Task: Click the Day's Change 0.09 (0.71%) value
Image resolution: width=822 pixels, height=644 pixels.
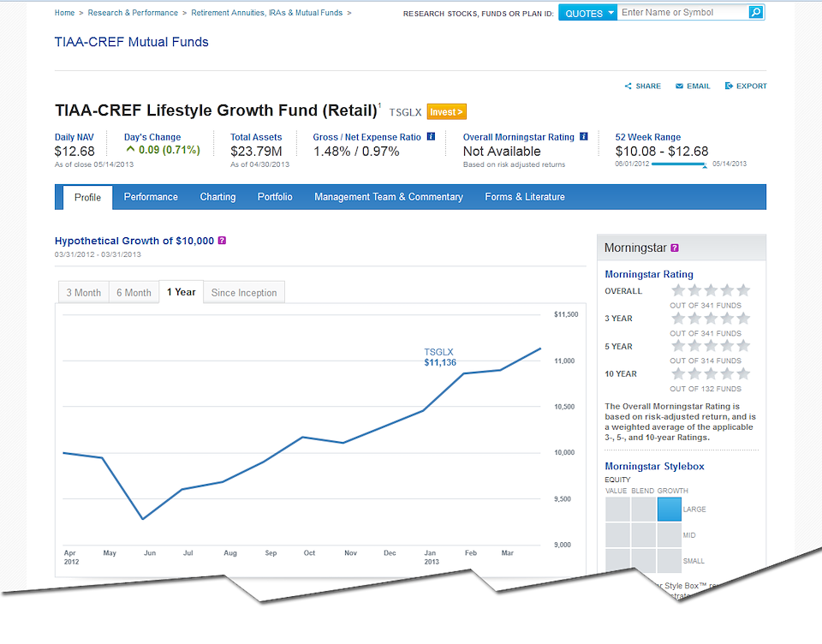Action: [170, 150]
